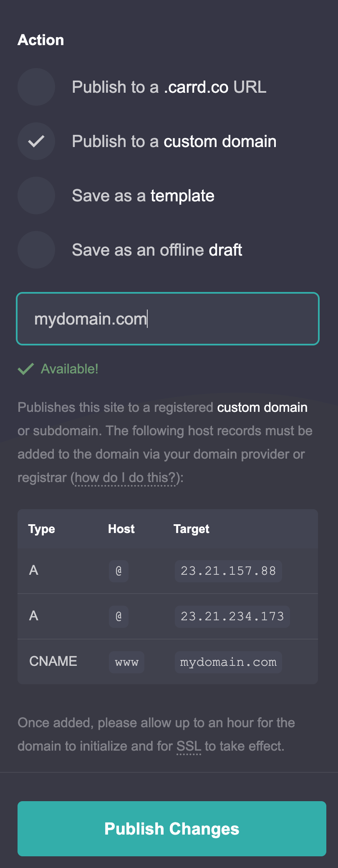Click the Action section heading

pyautogui.click(x=40, y=40)
